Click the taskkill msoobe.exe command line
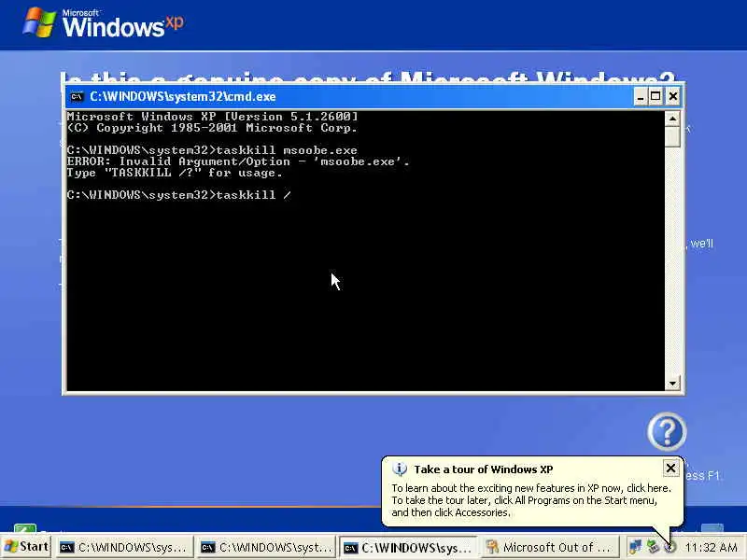This screenshot has height=560, width=747. point(212,150)
